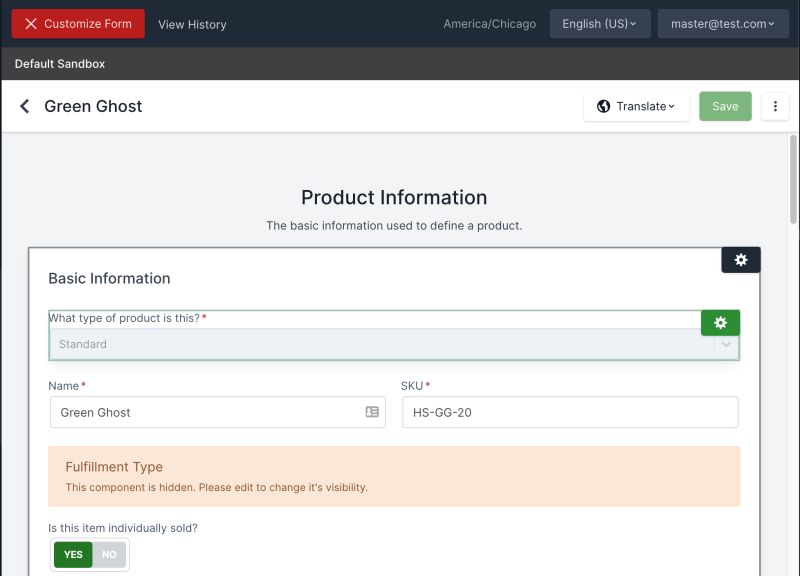Click inside the SKU field showing HS-GG-20
Screen dimensions: 800x576
tap(570, 412)
